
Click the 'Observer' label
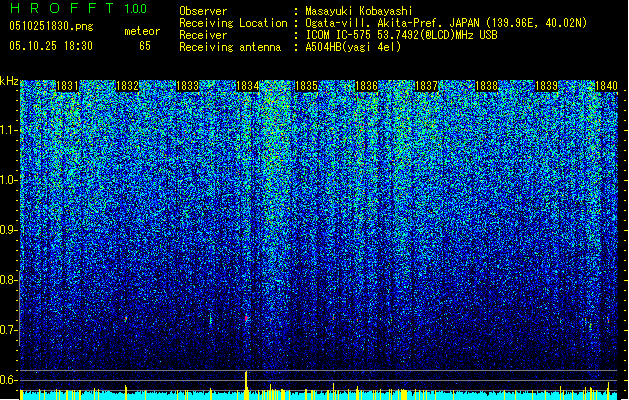[x=203, y=11]
